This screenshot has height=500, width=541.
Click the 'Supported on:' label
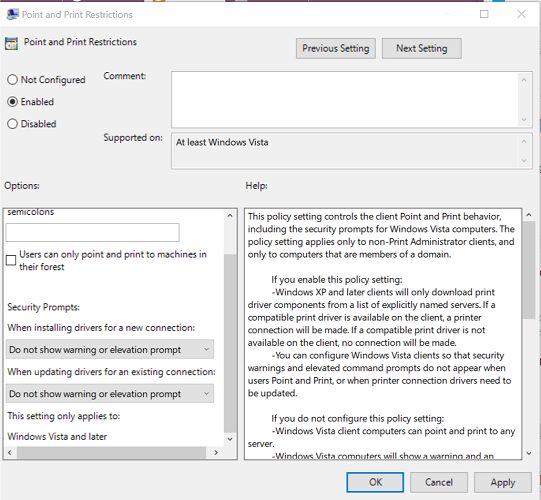pyautogui.click(x=133, y=138)
